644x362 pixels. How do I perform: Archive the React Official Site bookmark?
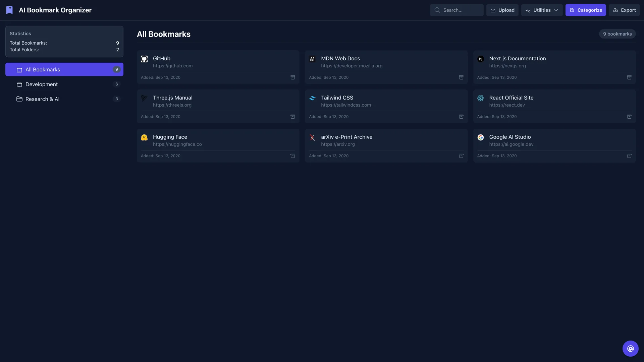[629, 117]
